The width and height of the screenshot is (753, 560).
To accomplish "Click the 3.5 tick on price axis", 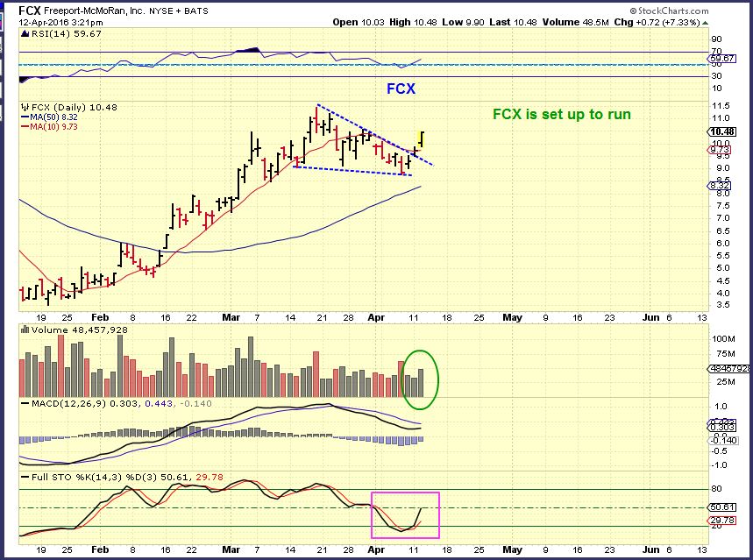I will coord(722,305).
